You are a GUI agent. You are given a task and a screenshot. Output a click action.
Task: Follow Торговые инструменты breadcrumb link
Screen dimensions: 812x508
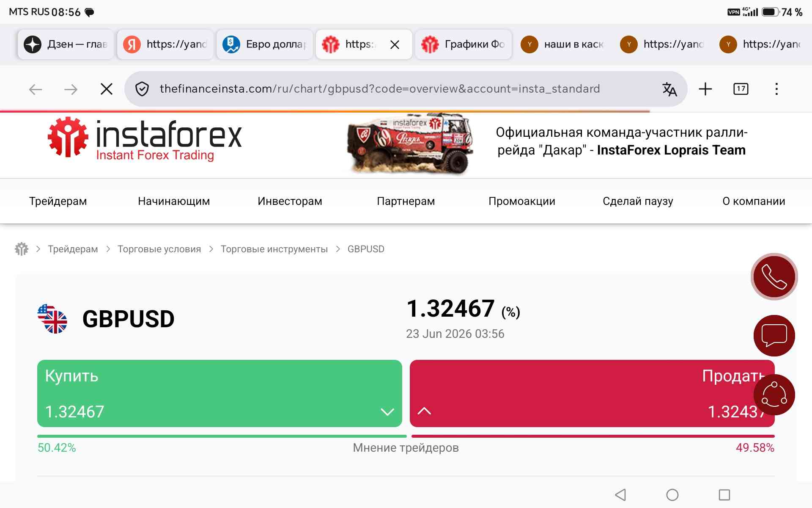[274, 249]
